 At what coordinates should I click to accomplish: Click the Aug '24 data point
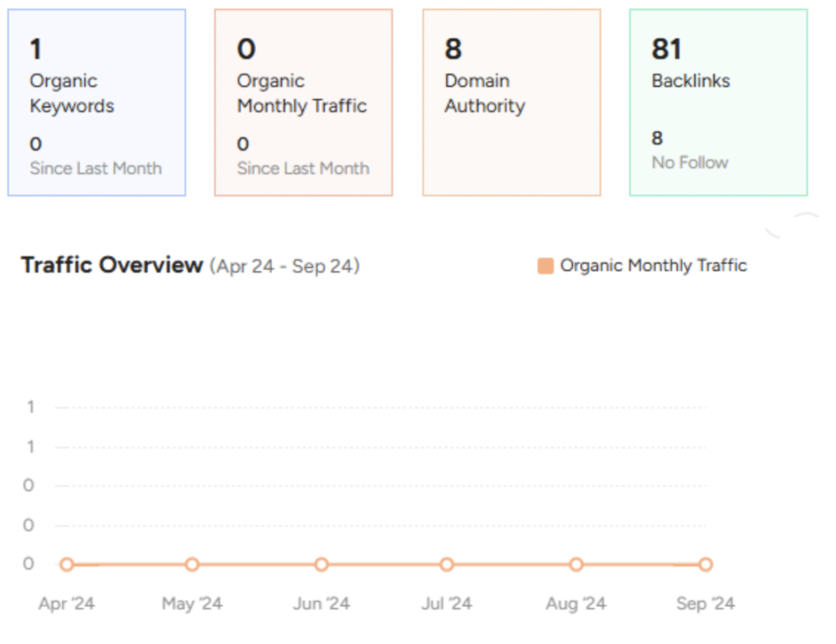coord(576,564)
